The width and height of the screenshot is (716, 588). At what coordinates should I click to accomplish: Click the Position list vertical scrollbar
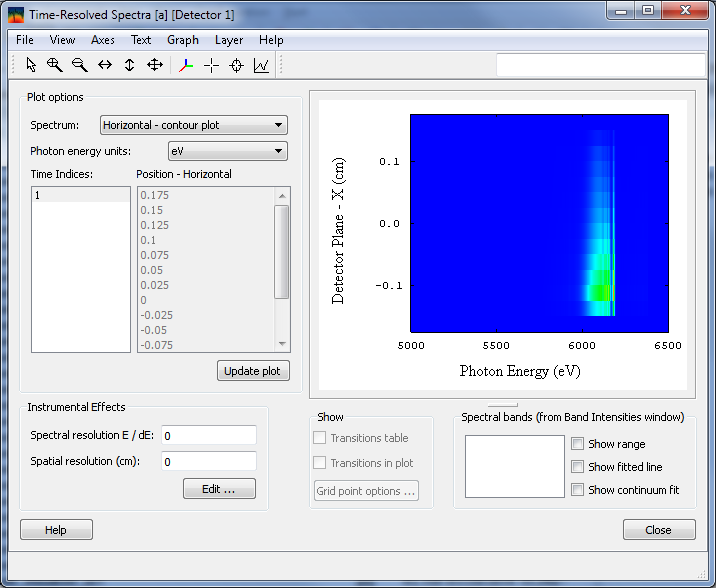[282, 250]
